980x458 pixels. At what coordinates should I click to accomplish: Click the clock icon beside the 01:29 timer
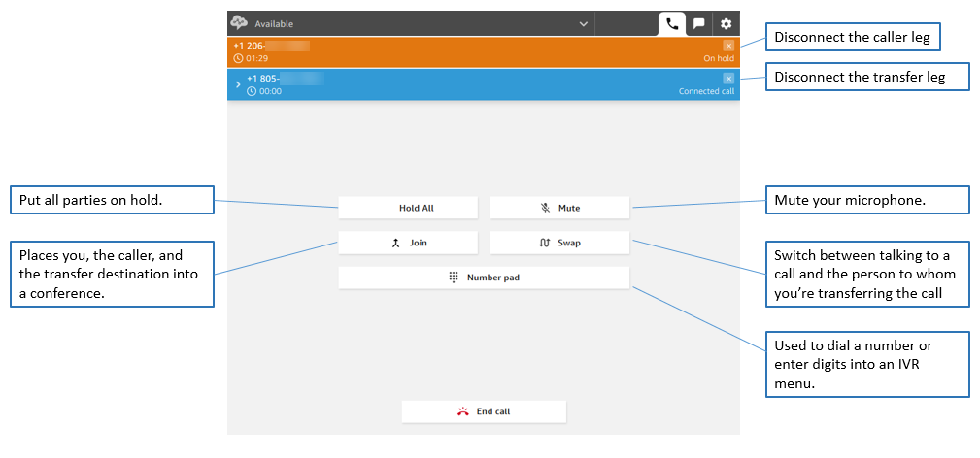[238, 58]
